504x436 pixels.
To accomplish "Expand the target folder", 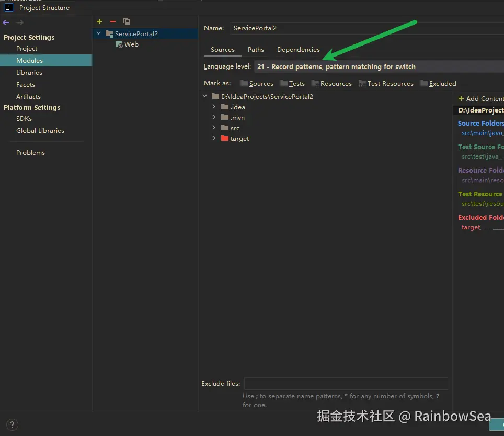I will click(x=214, y=138).
